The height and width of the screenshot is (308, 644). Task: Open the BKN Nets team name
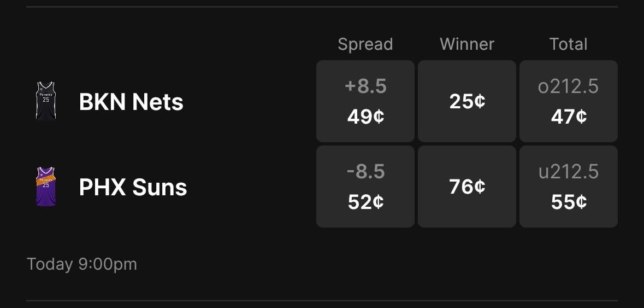coord(131,102)
